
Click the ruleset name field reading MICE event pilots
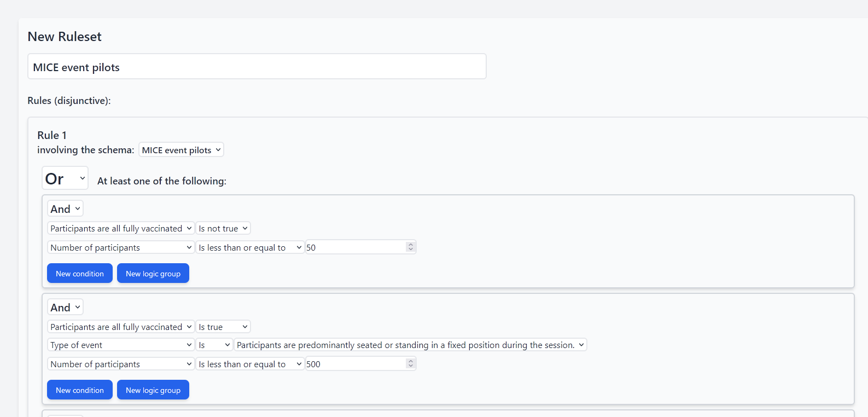257,67
